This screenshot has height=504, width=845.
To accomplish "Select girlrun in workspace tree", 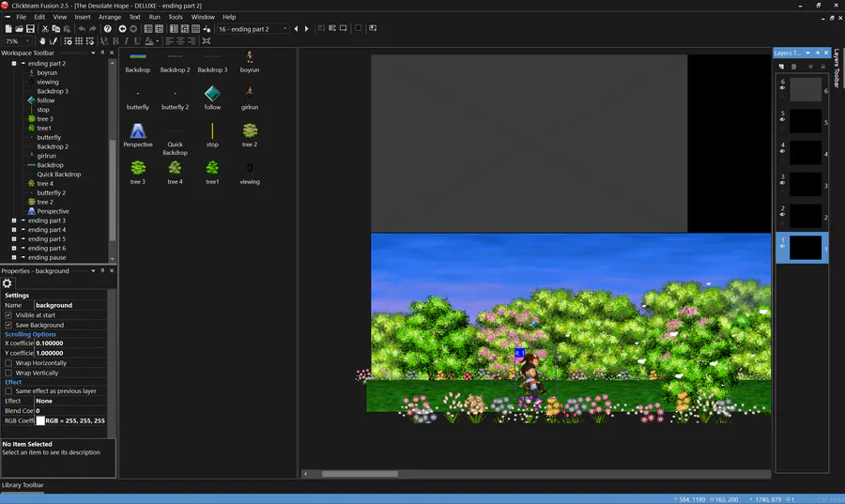I will [x=46, y=156].
